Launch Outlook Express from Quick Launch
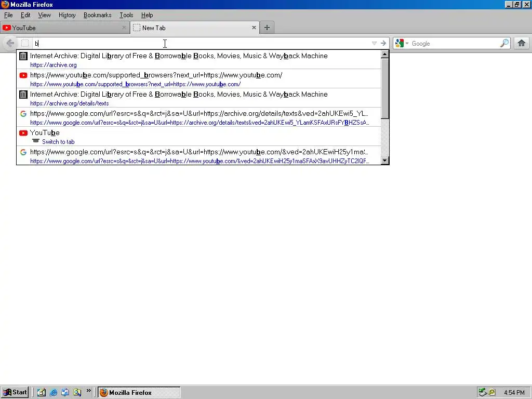Screen dimensions: 532x399 click(65, 392)
